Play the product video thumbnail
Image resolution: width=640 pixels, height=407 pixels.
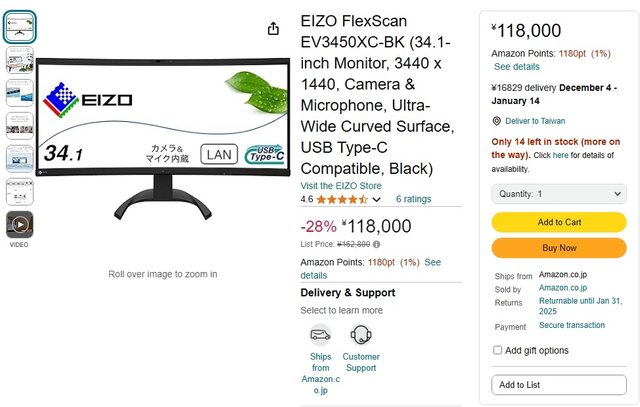[19, 224]
